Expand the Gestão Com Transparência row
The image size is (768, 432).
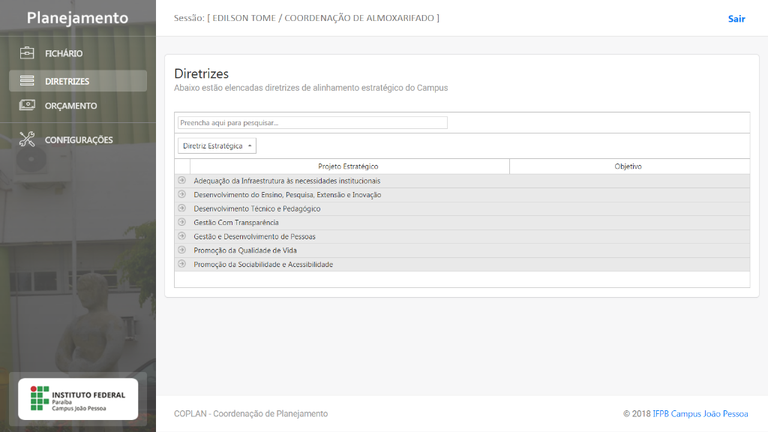point(182,222)
